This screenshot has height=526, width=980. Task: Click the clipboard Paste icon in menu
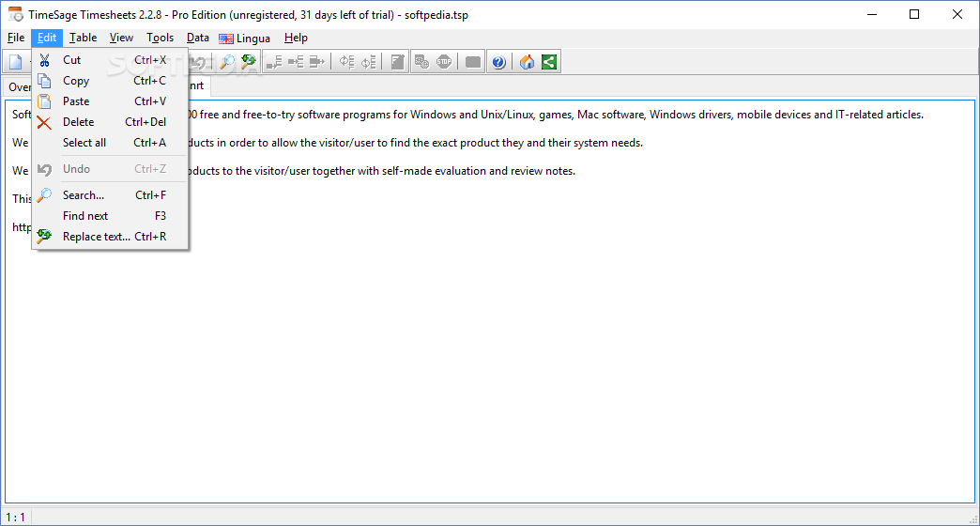pos(44,101)
